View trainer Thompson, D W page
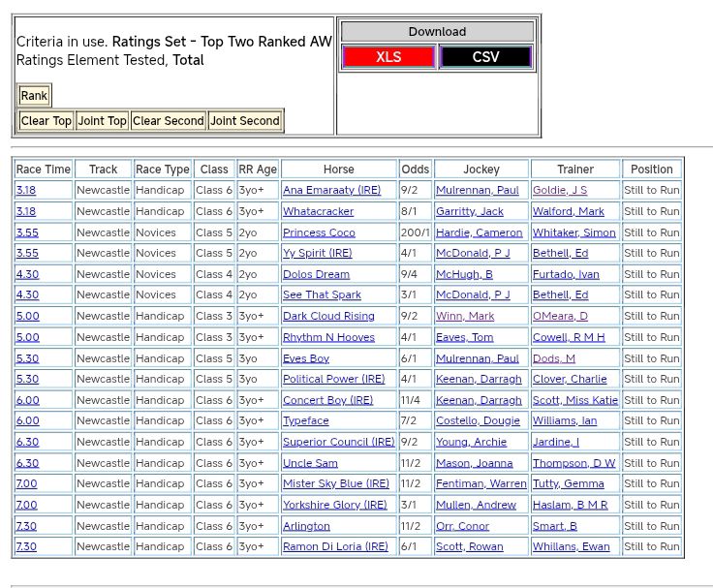 tap(573, 463)
